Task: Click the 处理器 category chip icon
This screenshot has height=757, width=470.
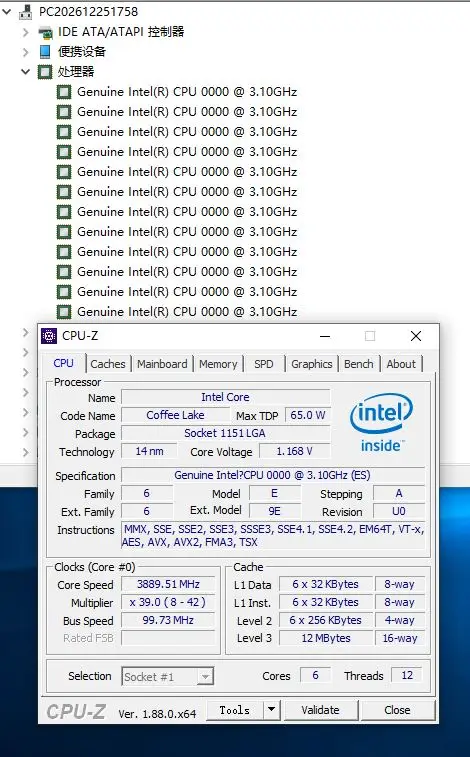Action: [x=44, y=72]
